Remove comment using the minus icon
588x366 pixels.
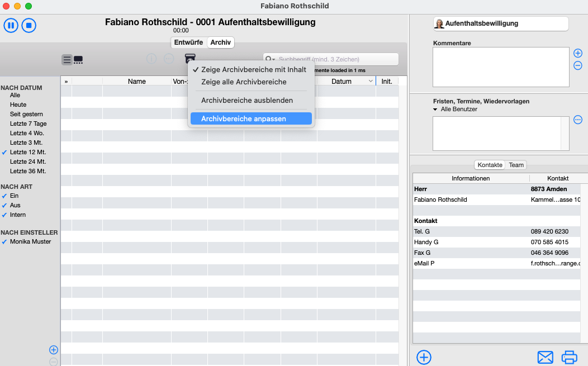pos(578,65)
